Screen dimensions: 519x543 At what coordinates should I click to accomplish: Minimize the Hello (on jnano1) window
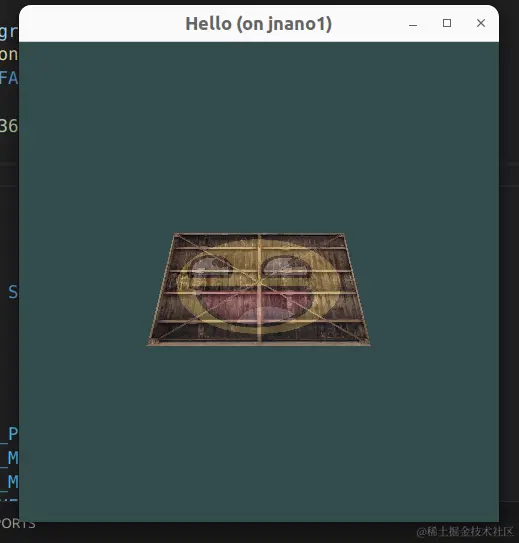coord(413,24)
